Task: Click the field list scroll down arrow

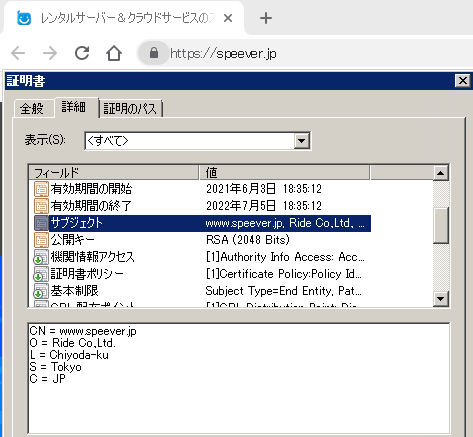Action: point(441,299)
